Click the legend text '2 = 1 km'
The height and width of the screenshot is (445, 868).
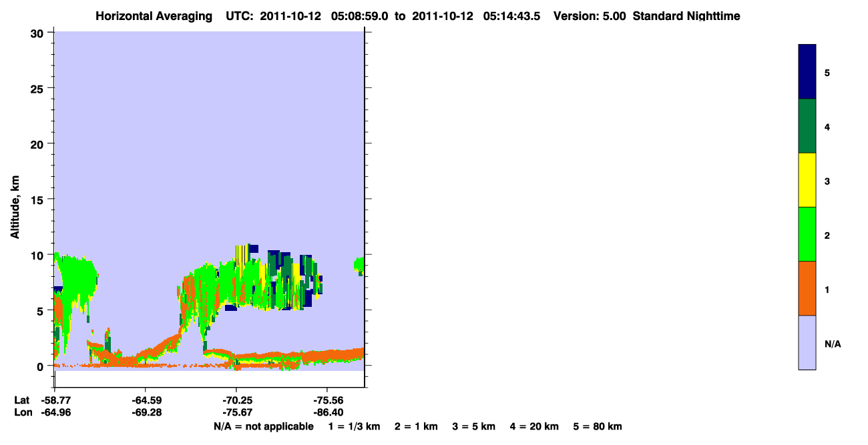click(x=416, y=426)
